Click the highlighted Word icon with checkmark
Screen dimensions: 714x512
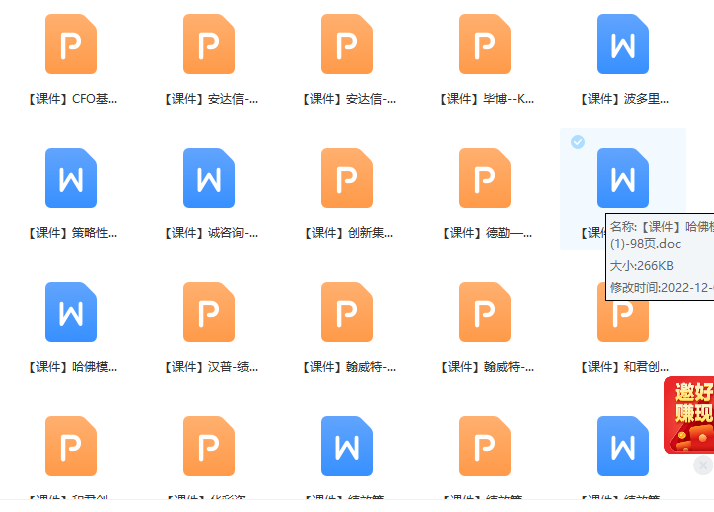[x=623, y=178]
